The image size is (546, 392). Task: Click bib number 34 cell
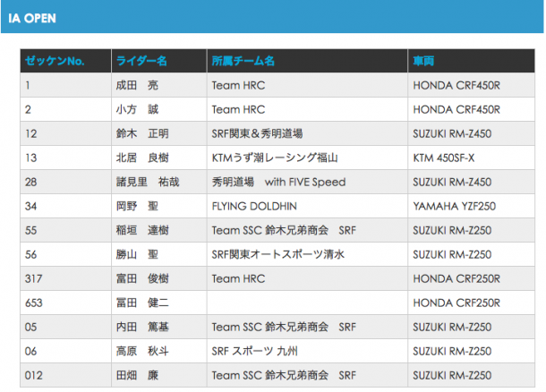click(x=66, y=206)
